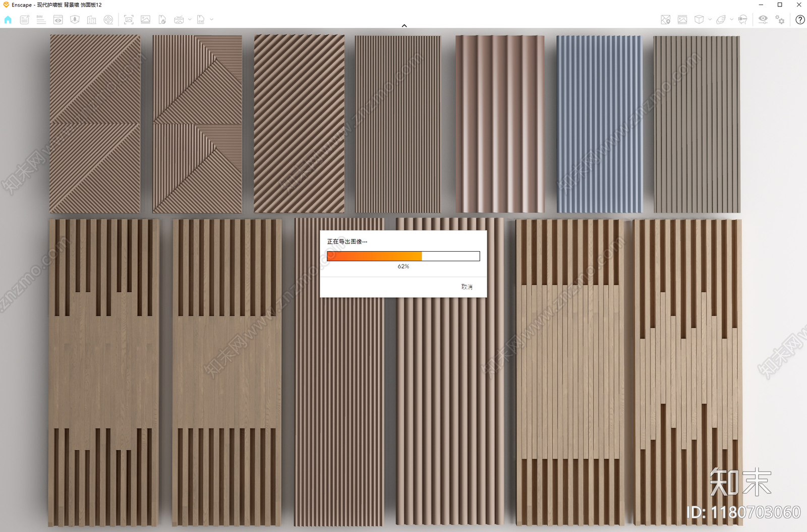Click the Home icon in toolbar
807x532 pixels.
coord(8,20)
